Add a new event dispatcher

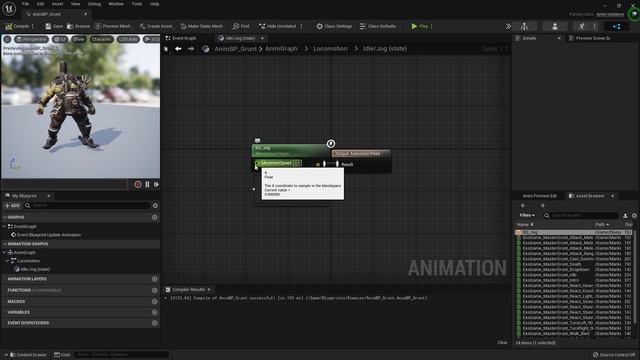pyautogui.click(x=155, y=322)
